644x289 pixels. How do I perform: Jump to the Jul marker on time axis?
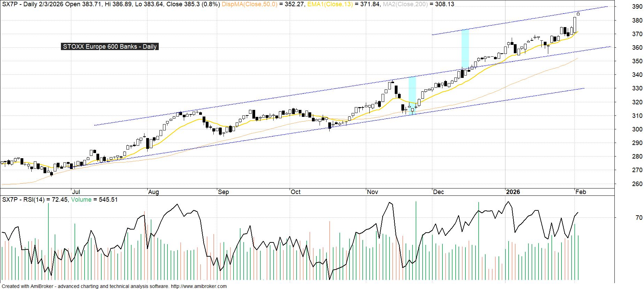click(76, 192)
